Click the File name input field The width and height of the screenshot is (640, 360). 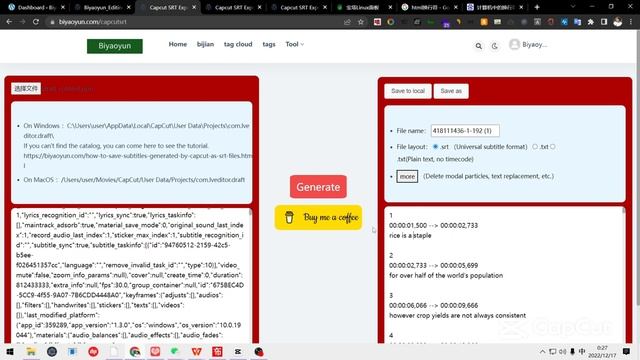coord(465,131)
